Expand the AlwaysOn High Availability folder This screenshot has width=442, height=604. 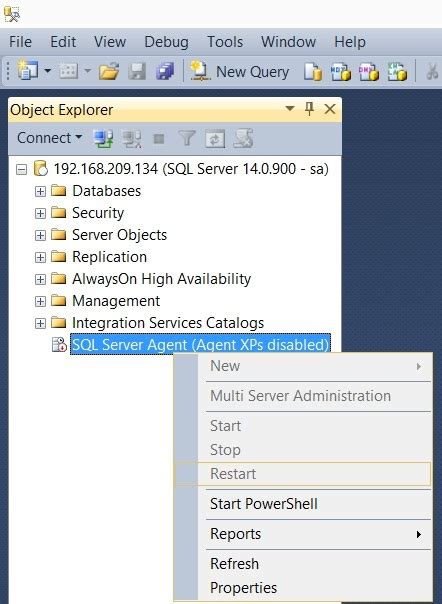[x=40, y=279]
